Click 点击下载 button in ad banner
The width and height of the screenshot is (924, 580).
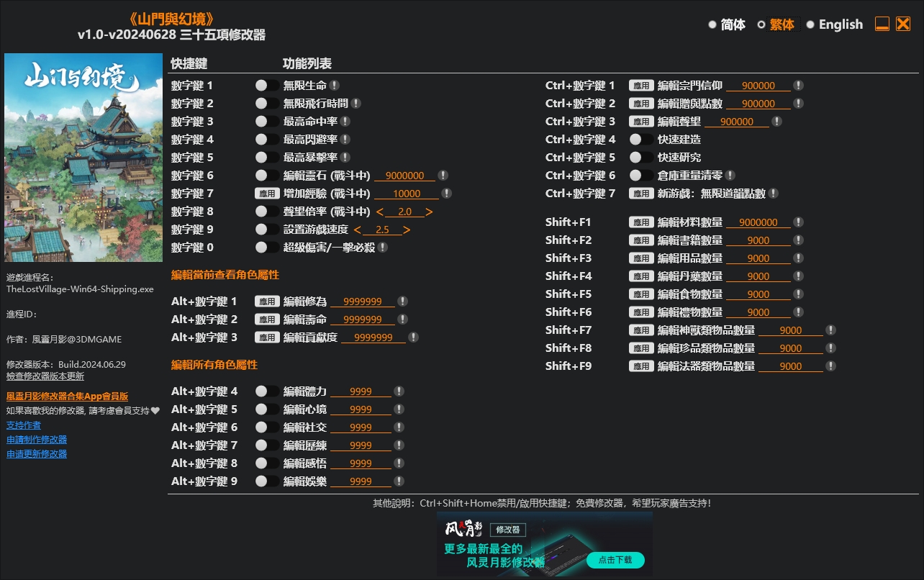coord(615,560)
